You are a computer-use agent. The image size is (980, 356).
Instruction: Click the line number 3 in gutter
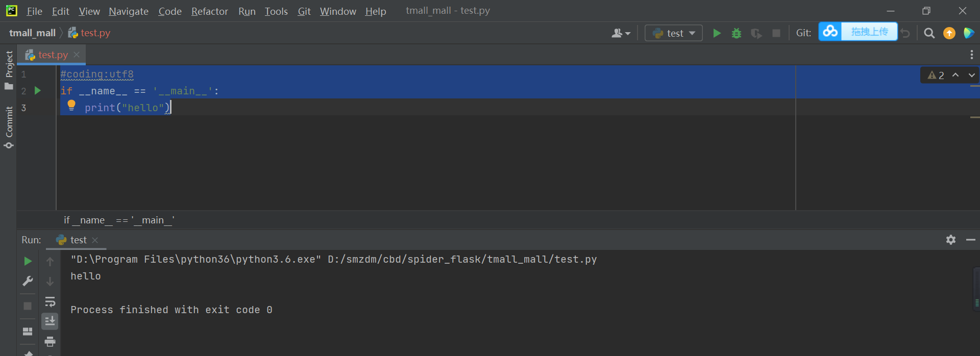pyautogui.click(x=23, y=108)
